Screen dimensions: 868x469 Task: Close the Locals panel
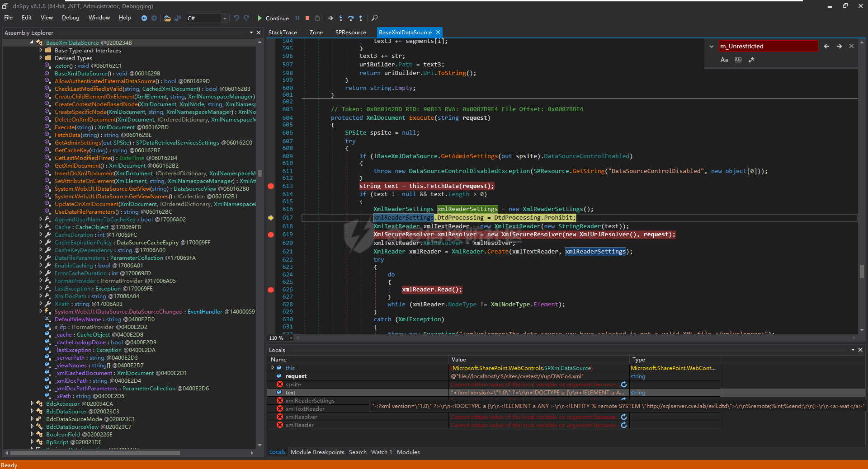860,350
